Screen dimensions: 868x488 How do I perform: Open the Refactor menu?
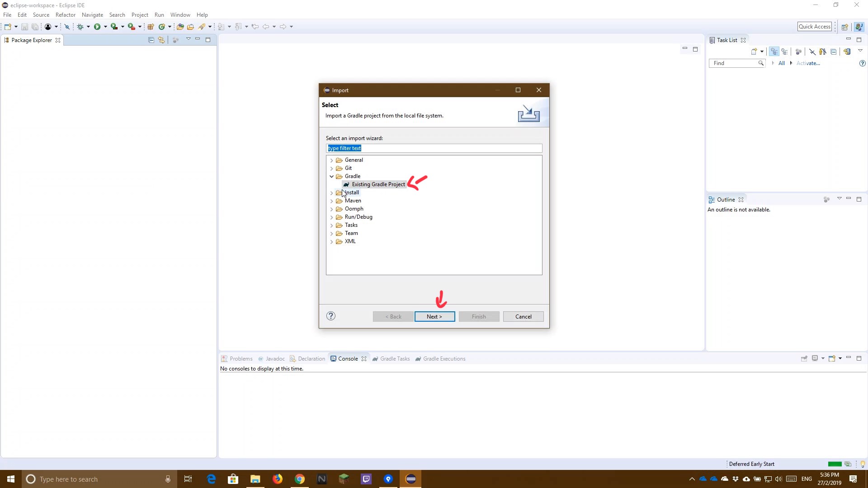[66, 15]
